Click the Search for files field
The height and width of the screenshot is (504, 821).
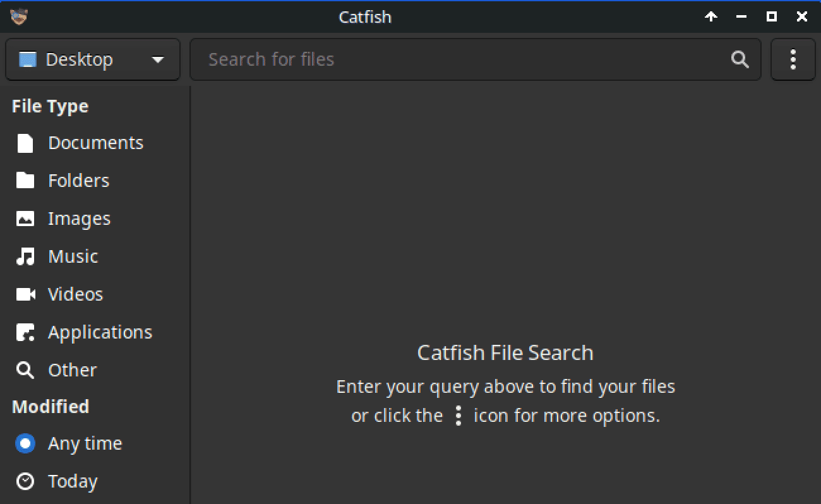click(475, 59)
